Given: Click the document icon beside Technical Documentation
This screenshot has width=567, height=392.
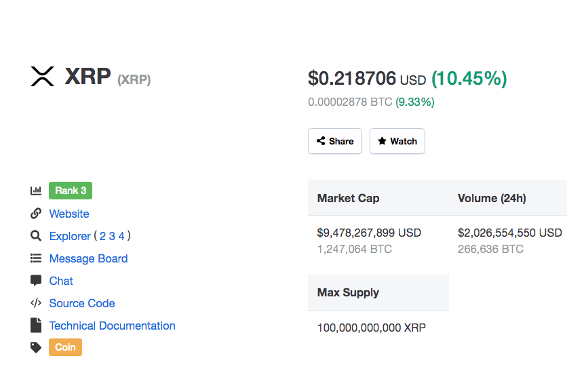Looking at the screenshot, I should pyautogui.click(x=36, y=325).
